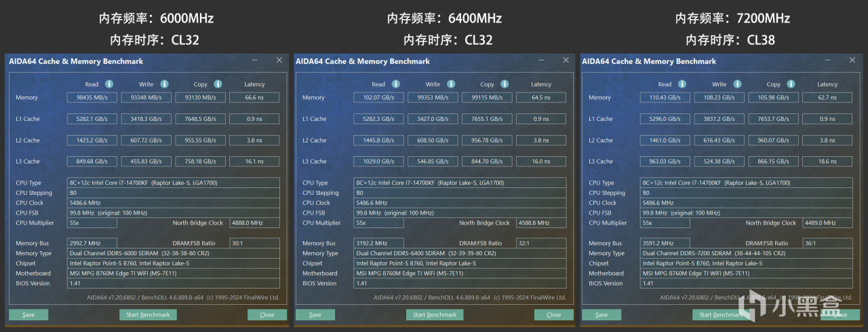The width and height of the screenshot is (868, 332).
Task: Click L1 read value 5282.1 GB/s
Action: pyautogui.click(x=92, y=119)
